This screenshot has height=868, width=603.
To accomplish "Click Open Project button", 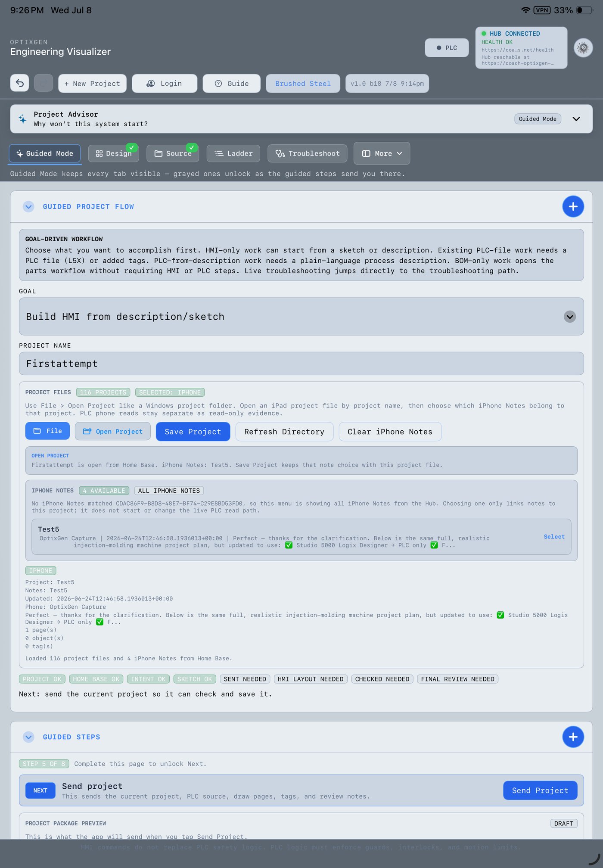I will [113, 431].
